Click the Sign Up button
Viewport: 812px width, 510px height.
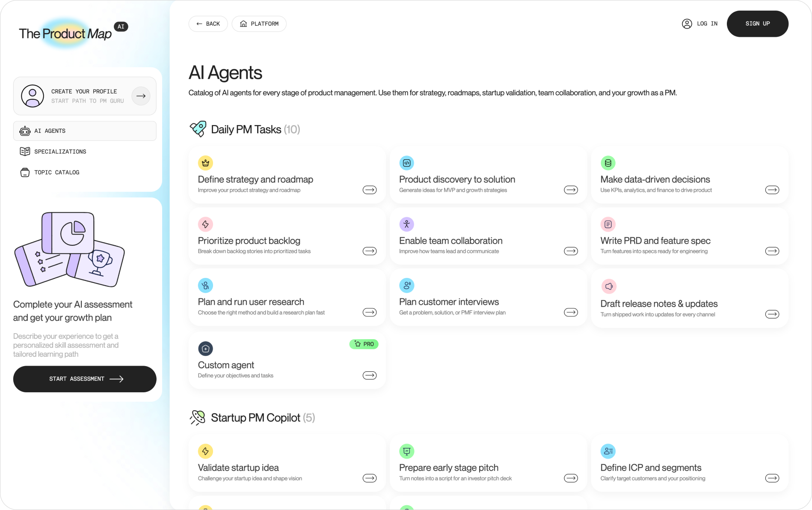(x=757, y=24)
